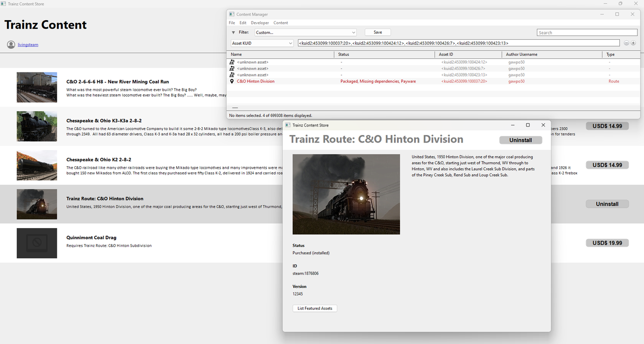Select C&O 2-6-6-6 H8 New River title

[x=118, y=82]
